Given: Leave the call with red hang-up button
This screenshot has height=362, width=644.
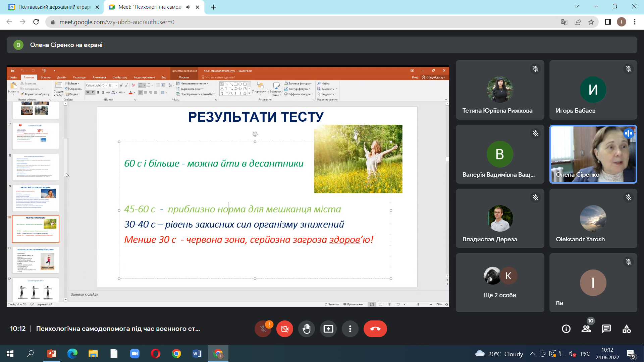Looking at the screenshot, I should click(x=375, y=329).
